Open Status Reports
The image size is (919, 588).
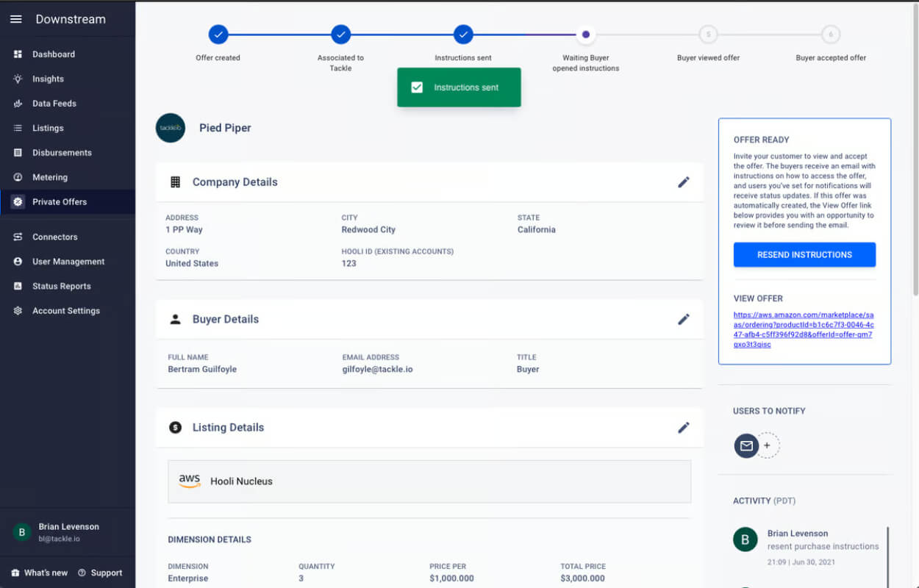coord(68,286)
